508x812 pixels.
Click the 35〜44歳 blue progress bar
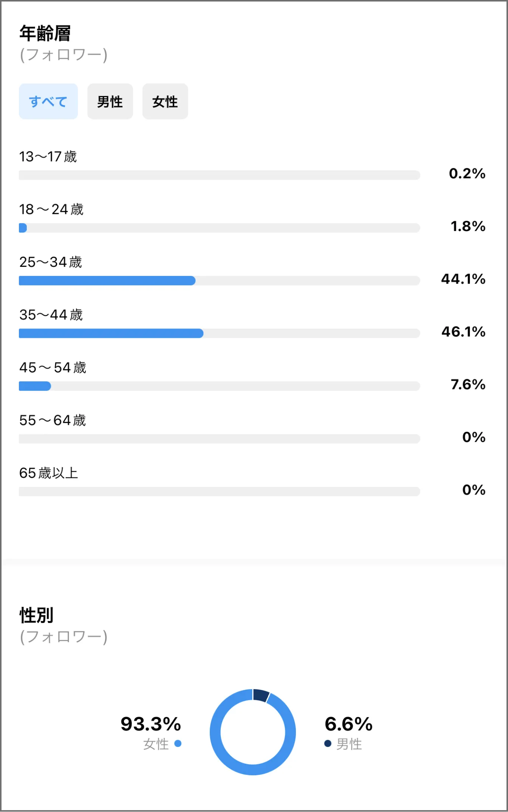(111, 333)
